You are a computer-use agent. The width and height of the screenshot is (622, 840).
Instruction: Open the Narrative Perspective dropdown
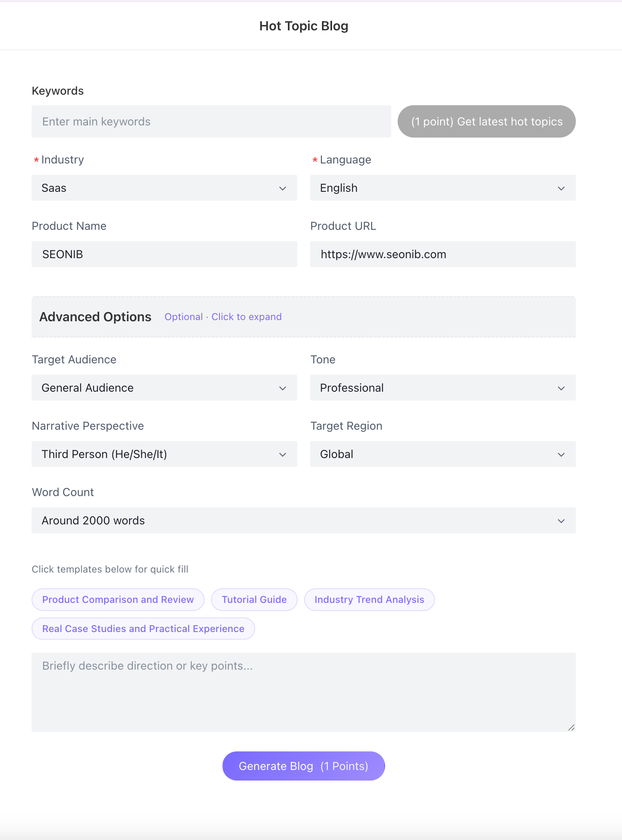(164, 454)
